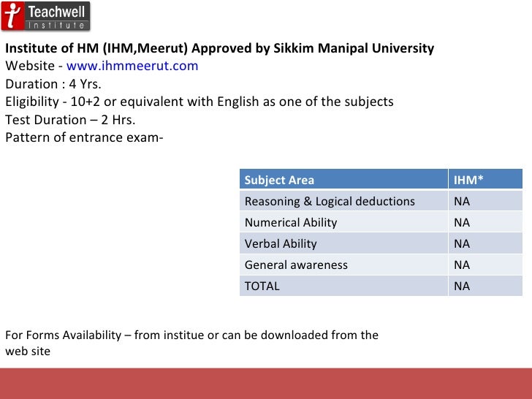Select the Reasoning & Logical deductions row
The image size is (532, 399).
pos(381,201)
